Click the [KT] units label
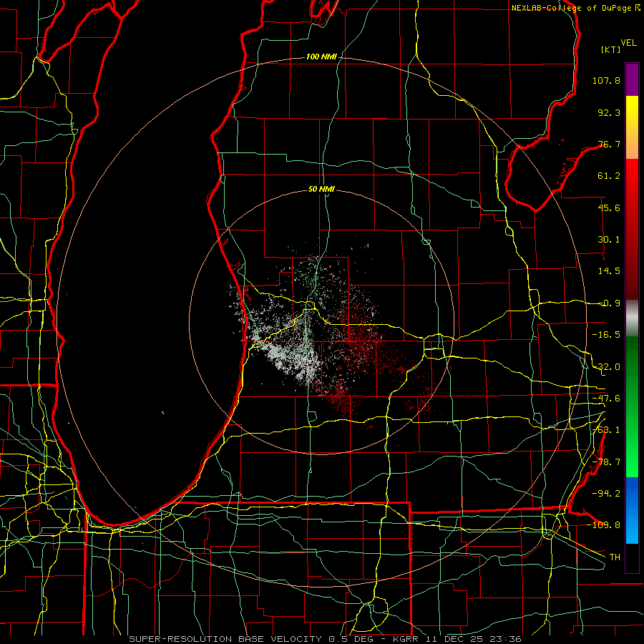This screenshot has width=644, height=644. tap(611, 49)
